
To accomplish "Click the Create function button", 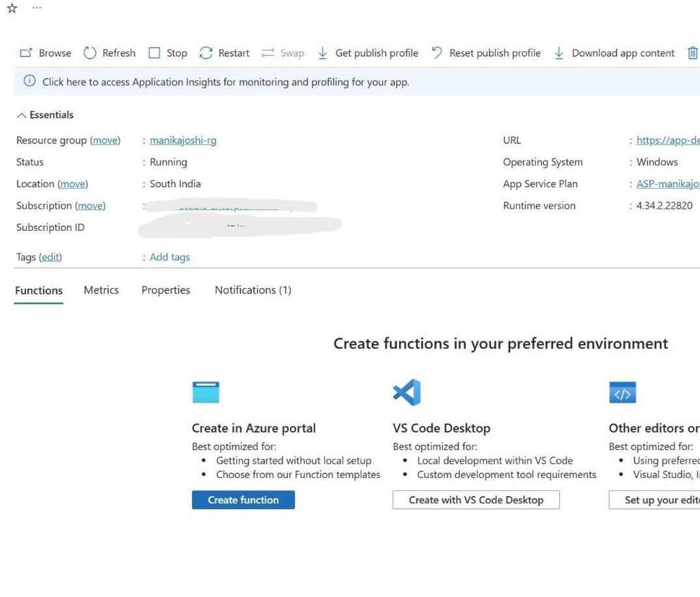I will pos(243,500).
